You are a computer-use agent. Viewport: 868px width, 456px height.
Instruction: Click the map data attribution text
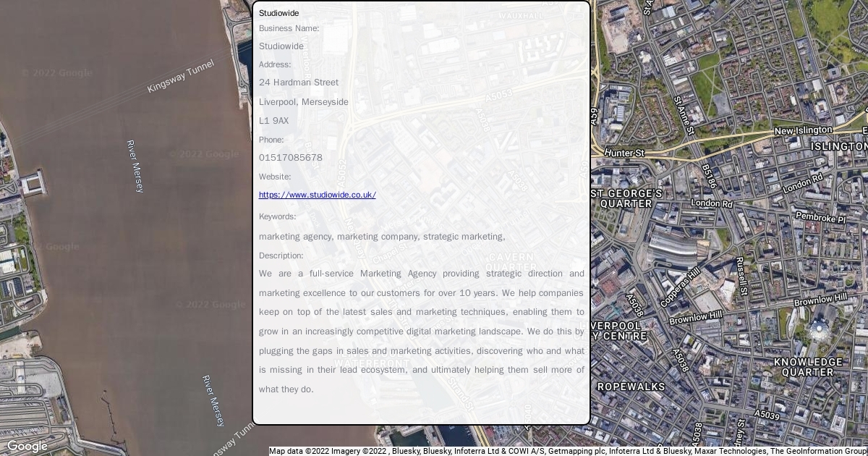pyautogui.click(x=568, y=451)
